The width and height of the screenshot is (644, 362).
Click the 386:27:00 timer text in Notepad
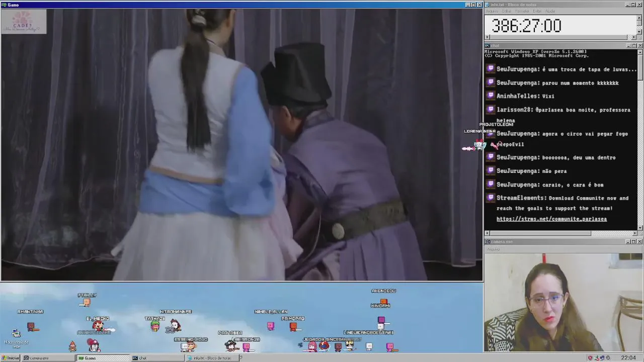pyautogui.click(x=526, y=26)
